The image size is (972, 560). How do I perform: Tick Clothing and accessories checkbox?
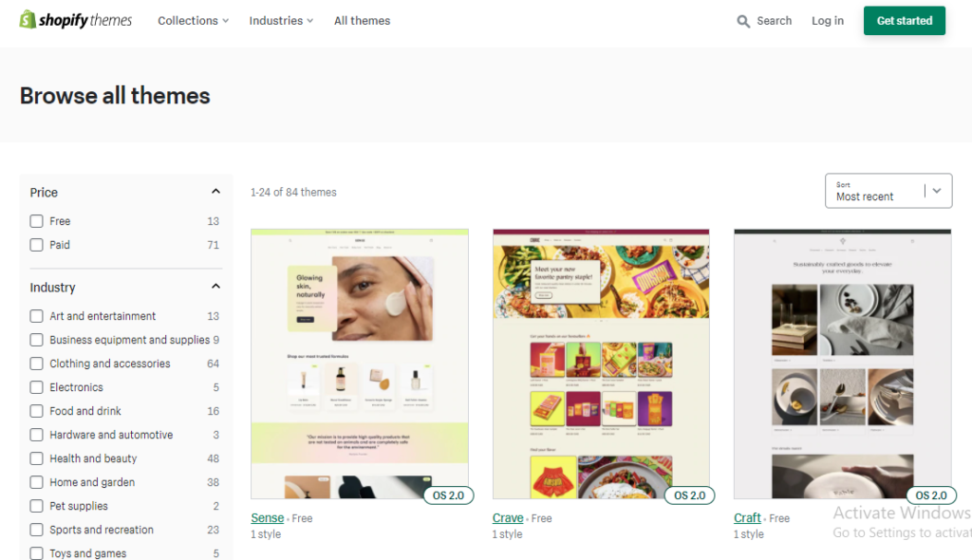click(x=37, y=364)
